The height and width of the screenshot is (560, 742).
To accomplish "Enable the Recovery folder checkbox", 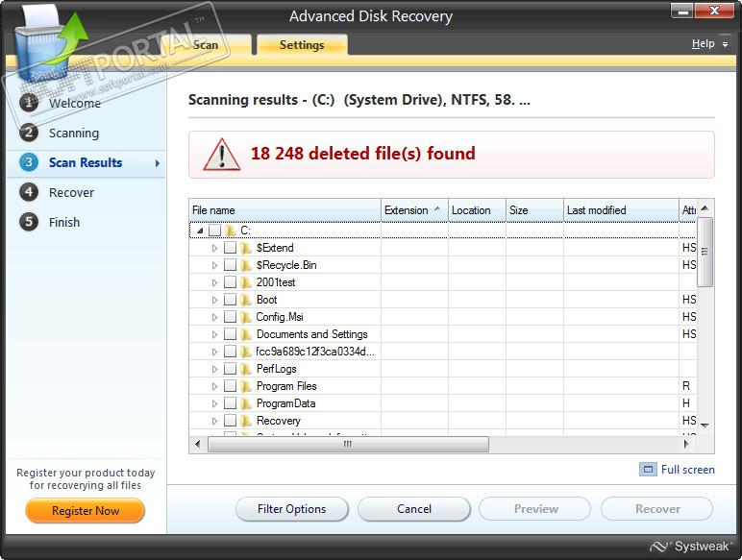I will [x=230, y=421].
